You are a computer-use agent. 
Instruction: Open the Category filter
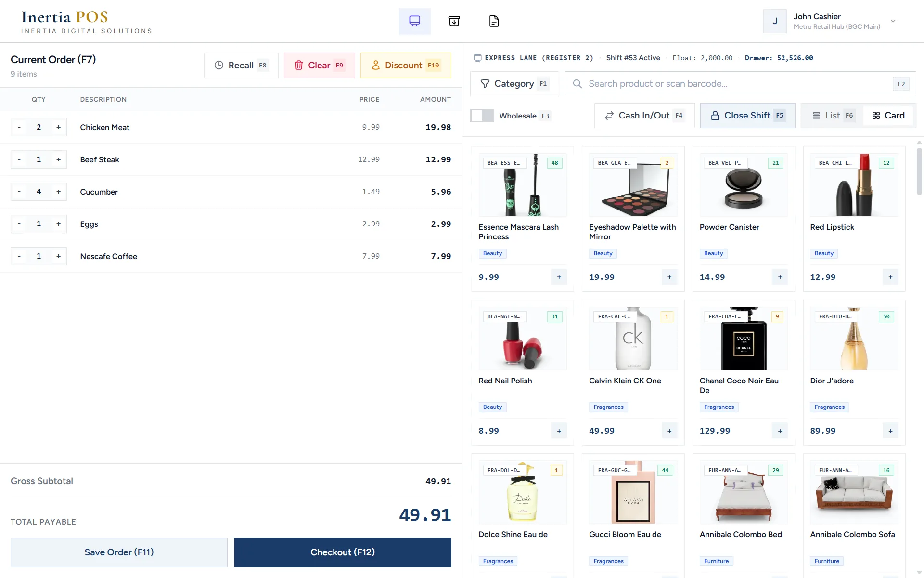[x=514, y=84]
